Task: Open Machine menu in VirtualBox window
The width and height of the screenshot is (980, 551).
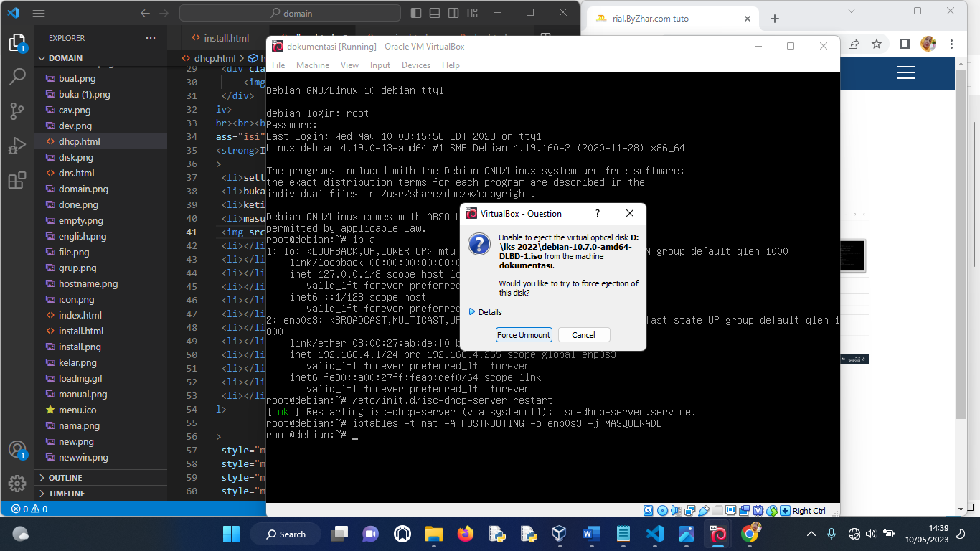Action: tap(313, 65)
